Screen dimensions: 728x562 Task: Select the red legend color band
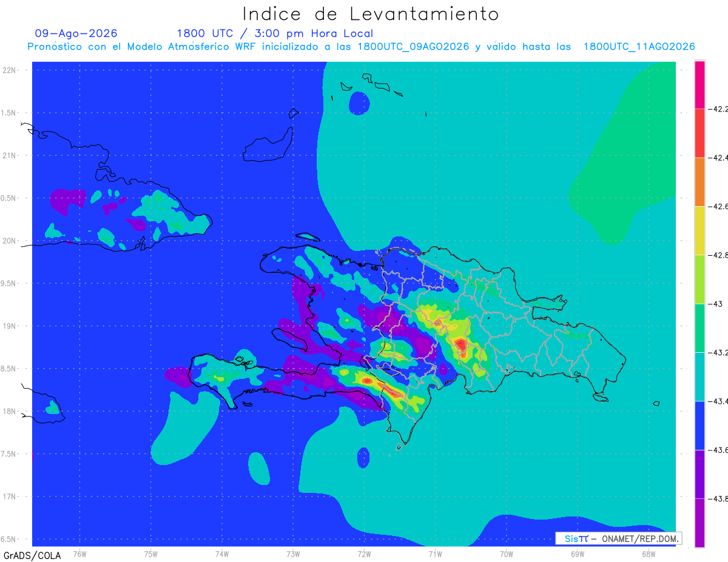[x=699, y=133]
